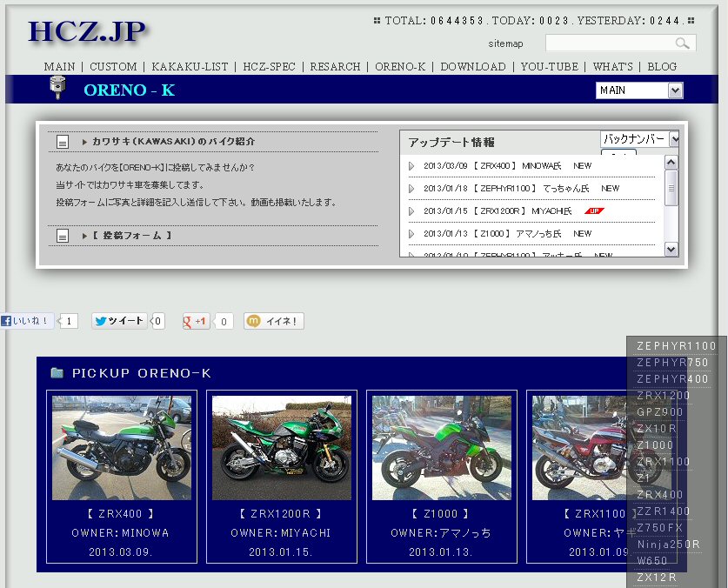Image resolution: width=728 pixels, height=588 pixels.
Task: Click the piston icon beside ORENO-K
Action: click(x=57, y=88)
